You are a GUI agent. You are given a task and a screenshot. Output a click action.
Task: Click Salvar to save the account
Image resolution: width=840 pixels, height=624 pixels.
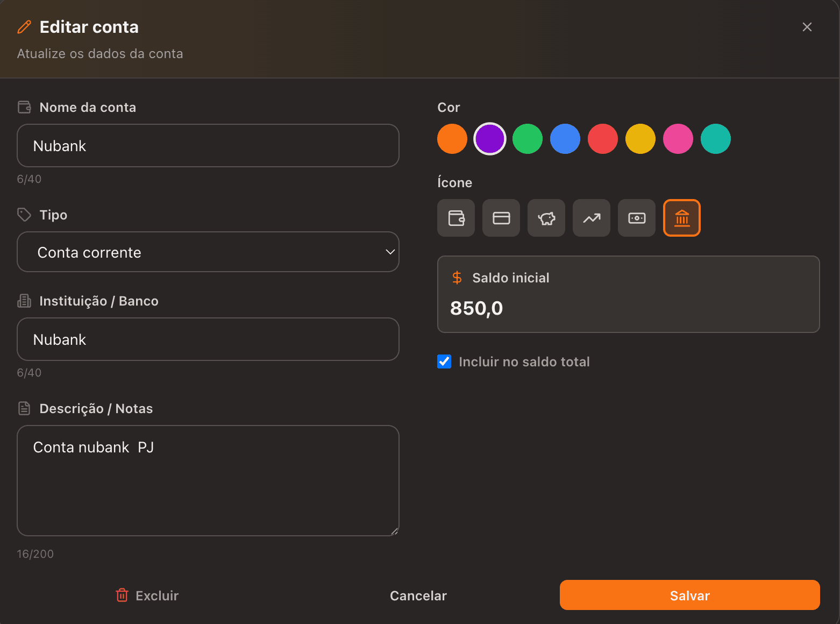click(x=689, y=595)
